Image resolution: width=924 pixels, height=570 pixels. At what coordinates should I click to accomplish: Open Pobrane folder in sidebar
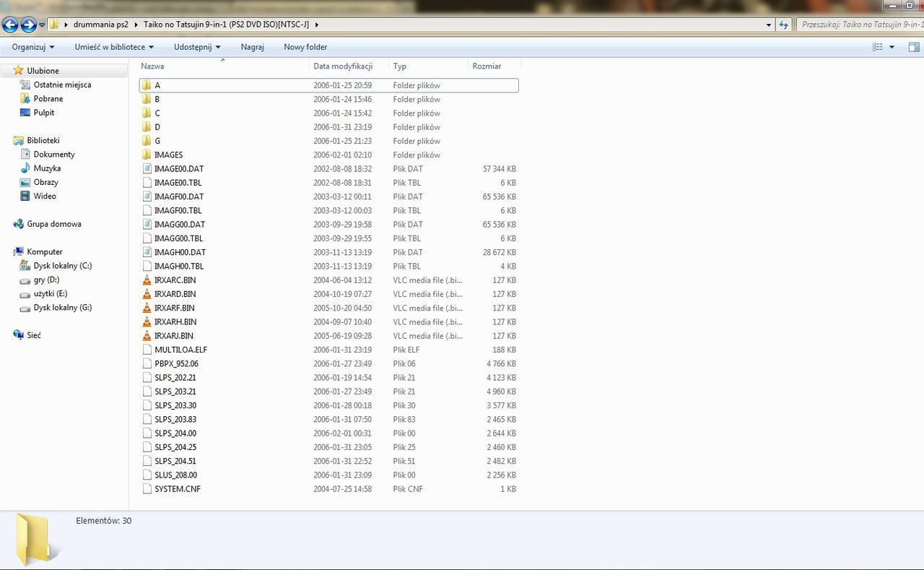pyautogui.click(x=48, y=98)
